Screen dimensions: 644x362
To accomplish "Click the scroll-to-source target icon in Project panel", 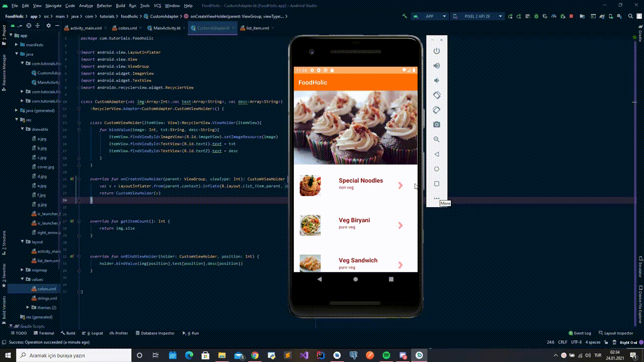I will click(29, 26).
